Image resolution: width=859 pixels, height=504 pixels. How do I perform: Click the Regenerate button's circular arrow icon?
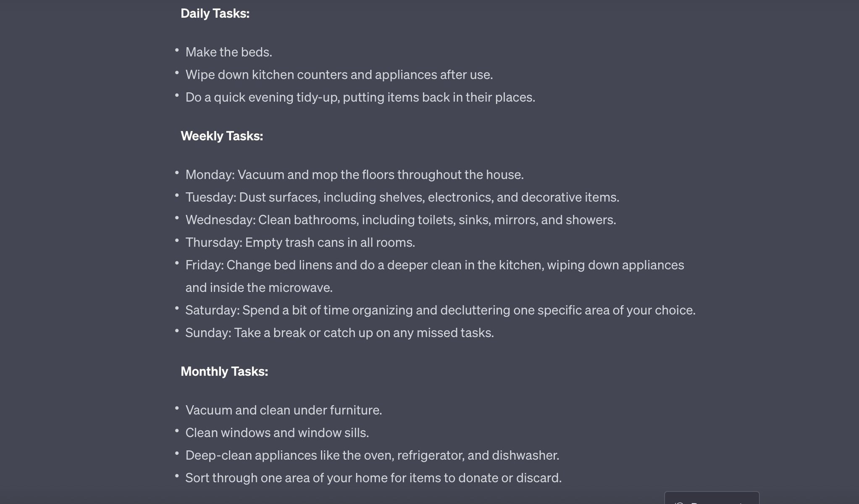click(x=679, y=502)
